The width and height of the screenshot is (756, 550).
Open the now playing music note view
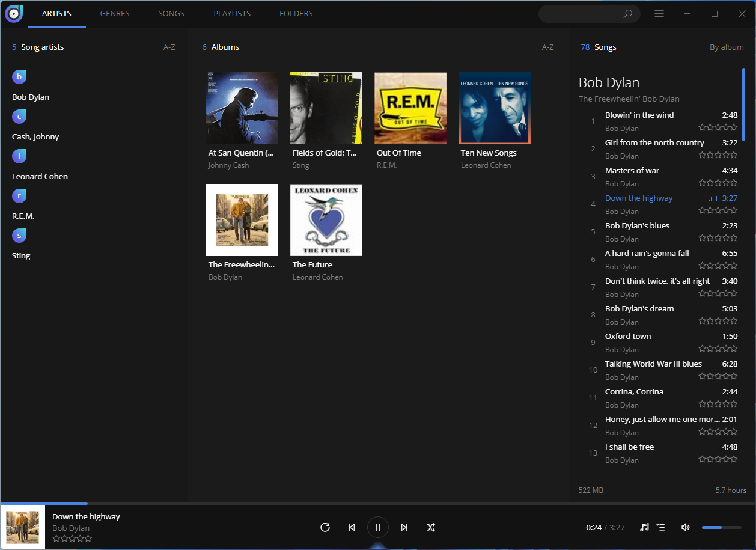coord(644,527)
